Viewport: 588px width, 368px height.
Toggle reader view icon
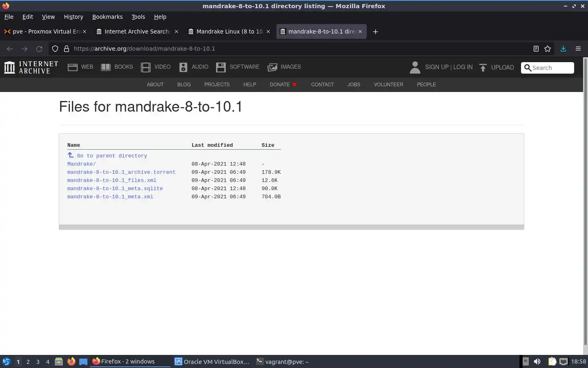pyautogui.click(x=536, y=49)
